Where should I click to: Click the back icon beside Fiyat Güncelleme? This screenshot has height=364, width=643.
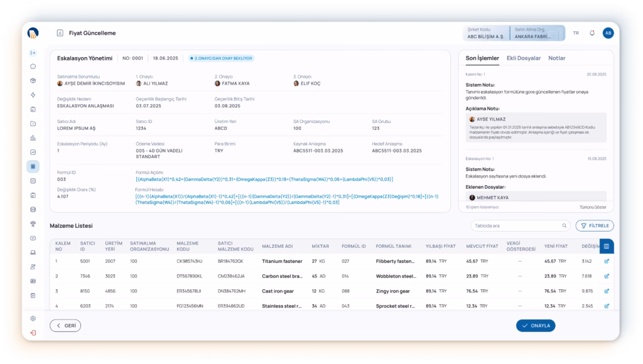point(60,33)
